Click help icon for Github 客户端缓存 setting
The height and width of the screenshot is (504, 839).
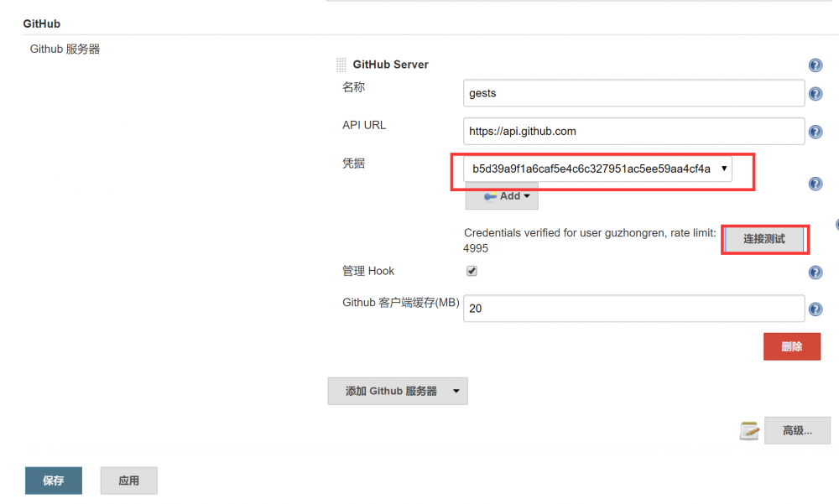(x=815, y=309)
